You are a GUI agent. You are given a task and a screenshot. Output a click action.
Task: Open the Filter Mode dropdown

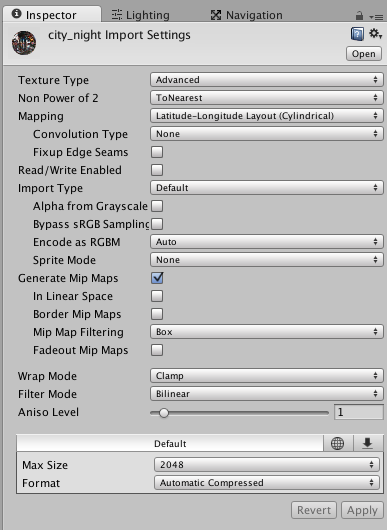coord(267,394)
